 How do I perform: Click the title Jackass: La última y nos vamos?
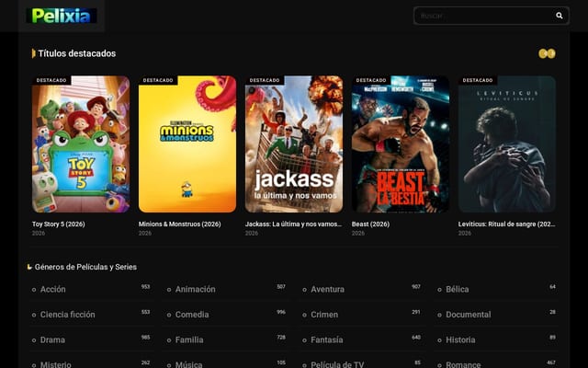point(294,224)
